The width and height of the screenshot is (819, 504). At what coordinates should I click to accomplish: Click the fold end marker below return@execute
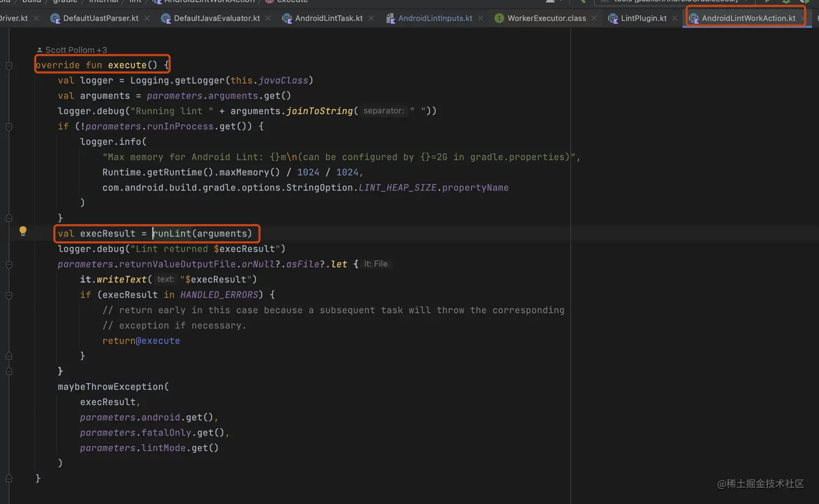(x=9, y=356)
